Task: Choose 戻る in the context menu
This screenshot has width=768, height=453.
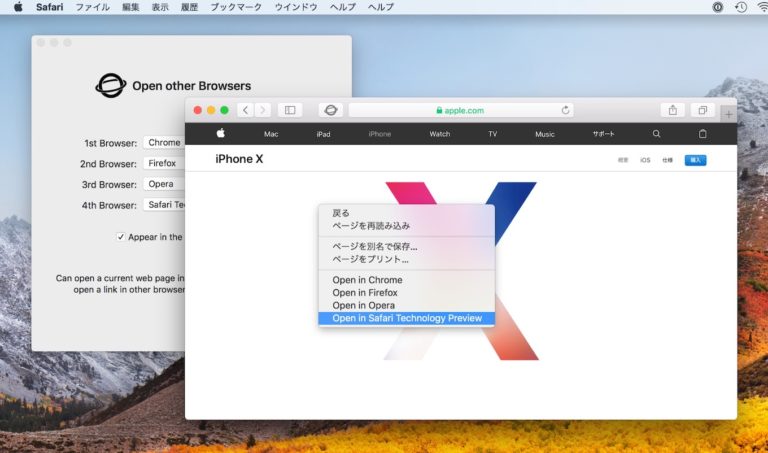Action: coord(406,213)
